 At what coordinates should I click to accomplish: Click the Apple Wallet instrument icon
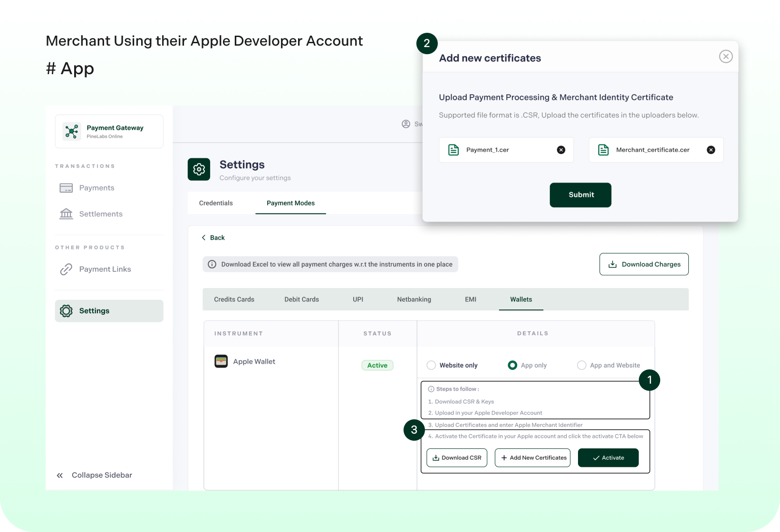pos(221,361)
